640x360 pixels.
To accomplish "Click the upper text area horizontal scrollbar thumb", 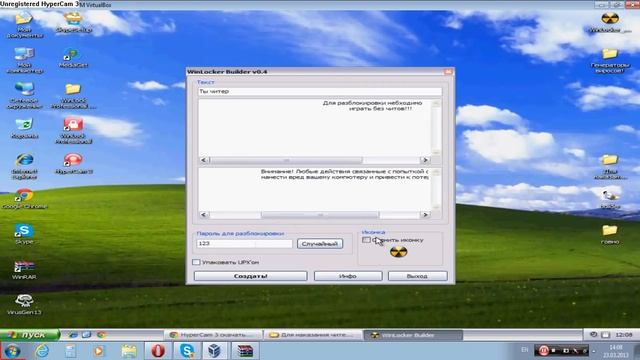I will coord(286,160).
